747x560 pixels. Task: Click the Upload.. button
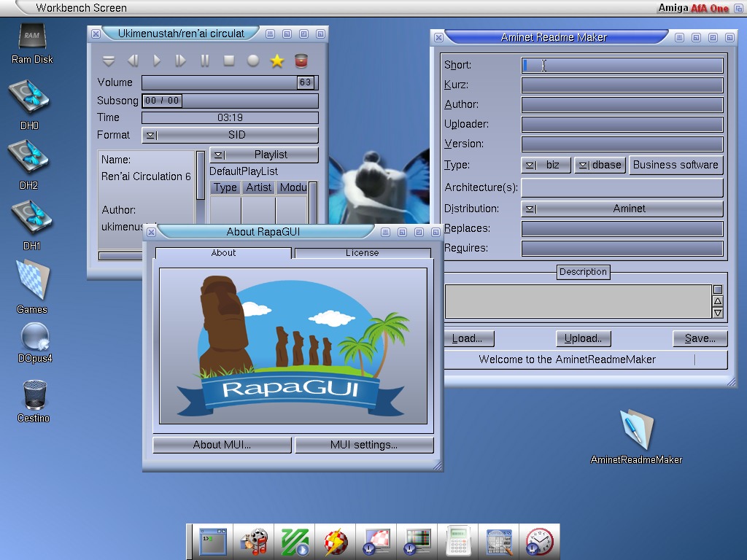click(583, 338)
